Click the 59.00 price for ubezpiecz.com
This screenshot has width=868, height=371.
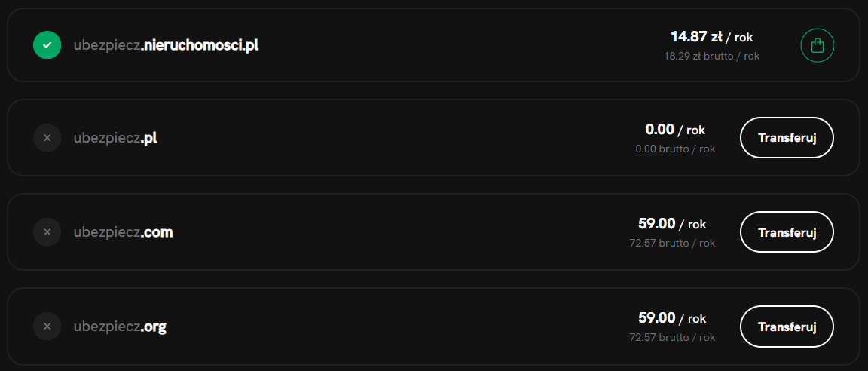point(672,224)
